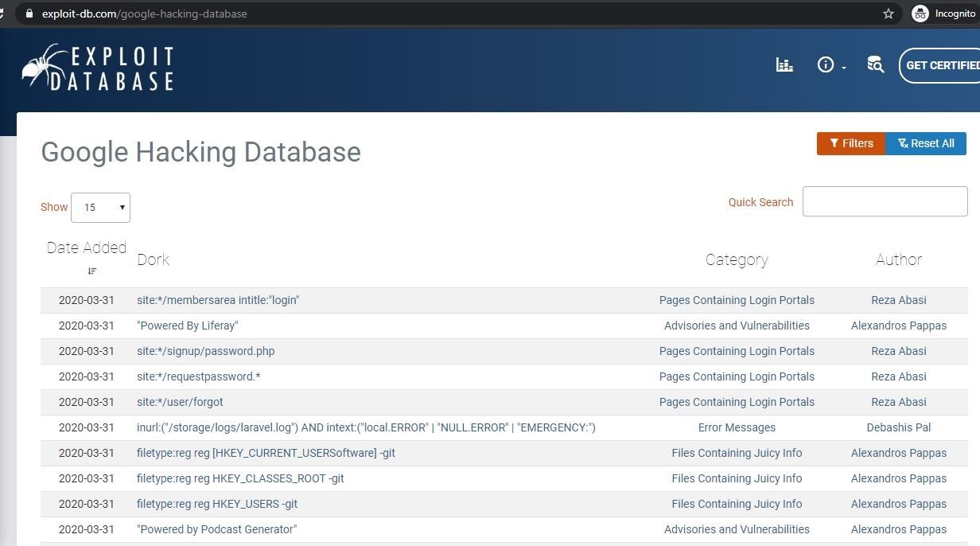Viewport: 980px width, 546px height.
Task: Click the site security lock icon
Action: [28, 14]
